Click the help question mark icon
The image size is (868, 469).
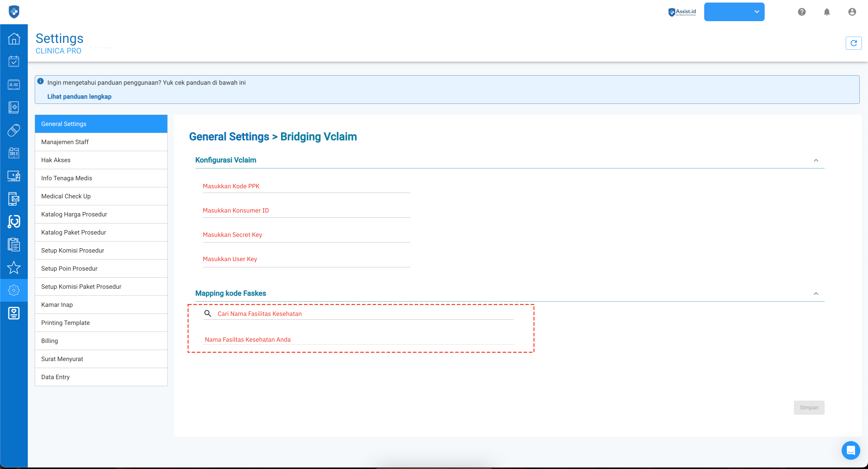point(802,12)
